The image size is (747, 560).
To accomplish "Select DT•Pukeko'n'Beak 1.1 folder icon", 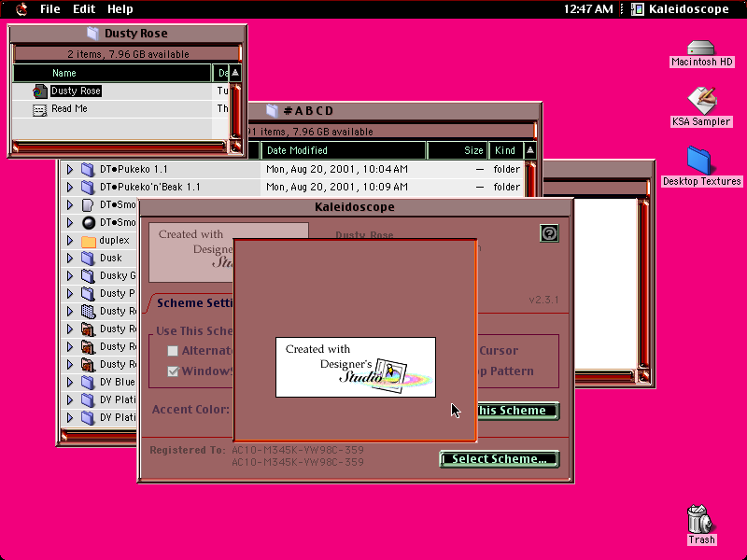I will coord(88,187).
